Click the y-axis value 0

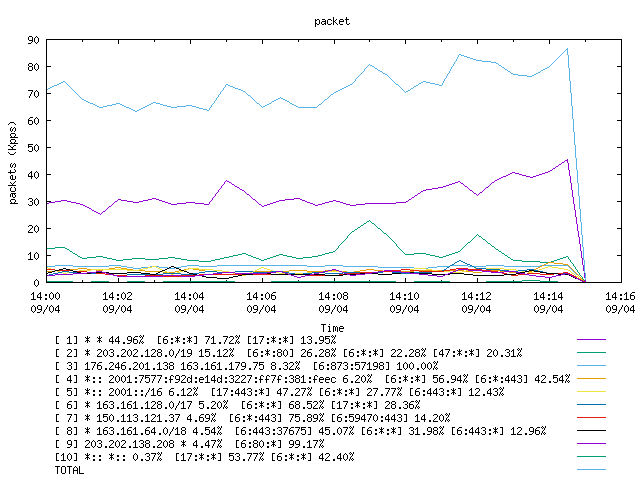tap(37, 283)
